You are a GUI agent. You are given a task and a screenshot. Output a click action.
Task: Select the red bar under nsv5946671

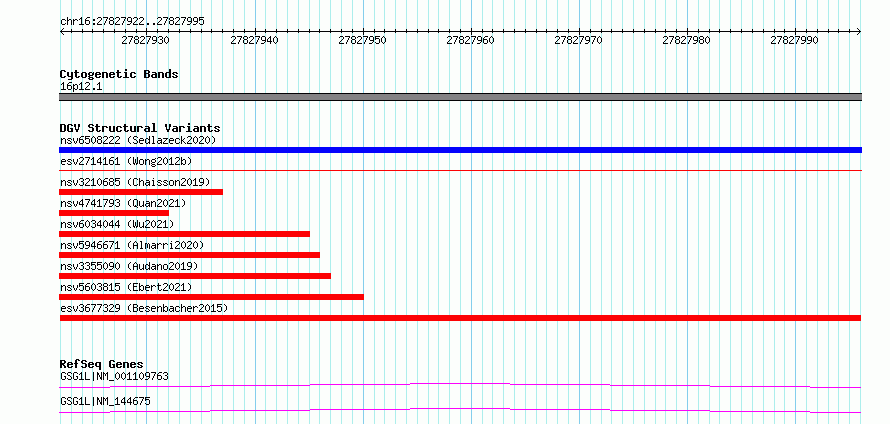click(190, 255)
